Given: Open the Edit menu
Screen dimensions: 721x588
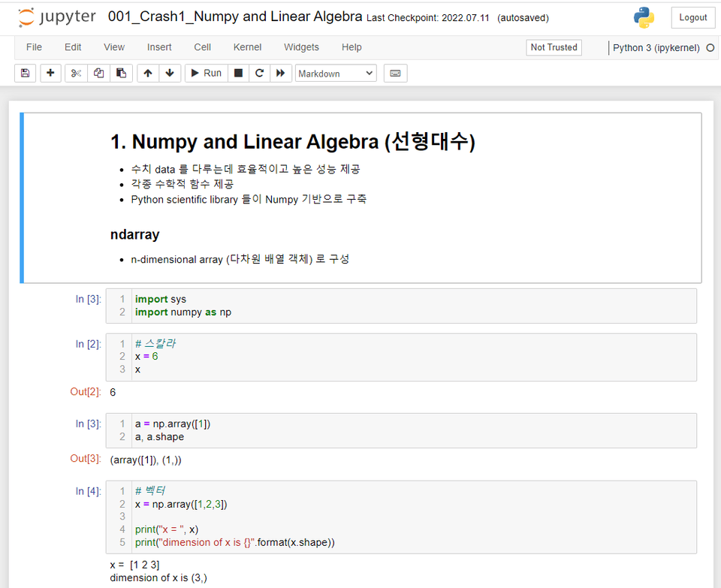Looking at the screenshot, I should tap(73, 47).
